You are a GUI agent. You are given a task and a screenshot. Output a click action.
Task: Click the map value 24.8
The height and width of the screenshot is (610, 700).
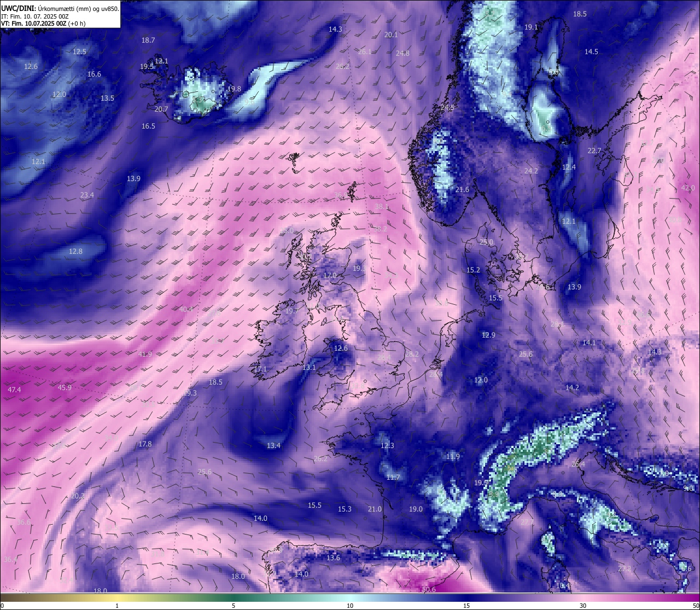(402, 54)
